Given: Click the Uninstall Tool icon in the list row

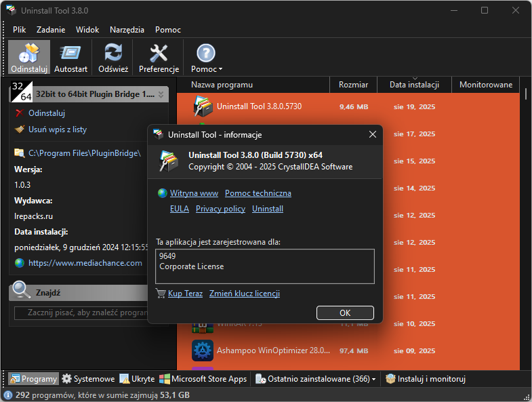Looking at the screenshot, I should pos(203,106).
